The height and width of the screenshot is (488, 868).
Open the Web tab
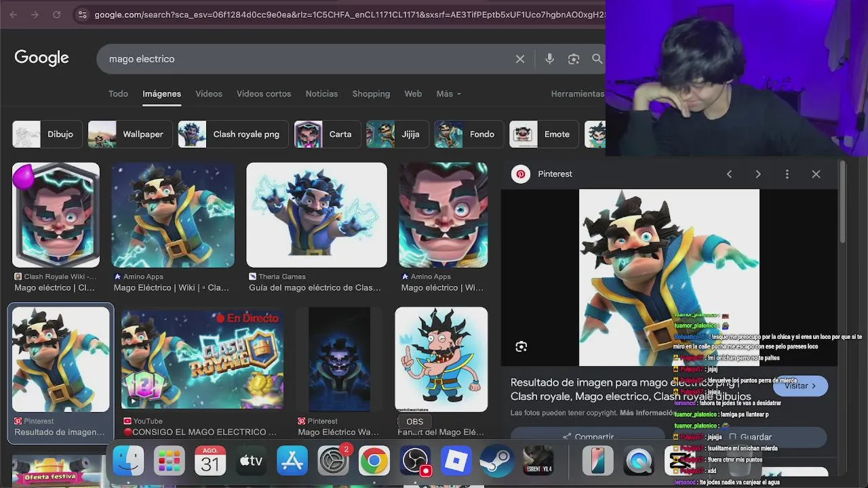click(413, 94)
